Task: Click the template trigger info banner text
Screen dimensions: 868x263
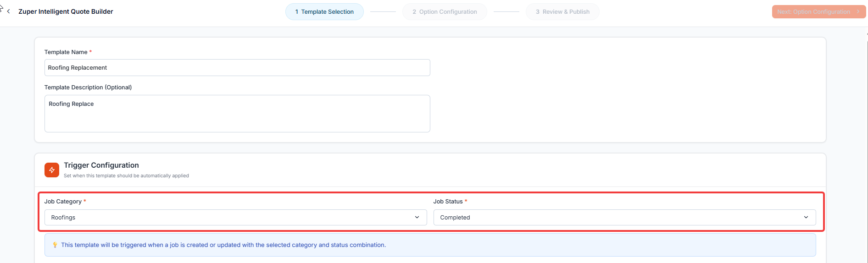Action: tap(223, 245)
